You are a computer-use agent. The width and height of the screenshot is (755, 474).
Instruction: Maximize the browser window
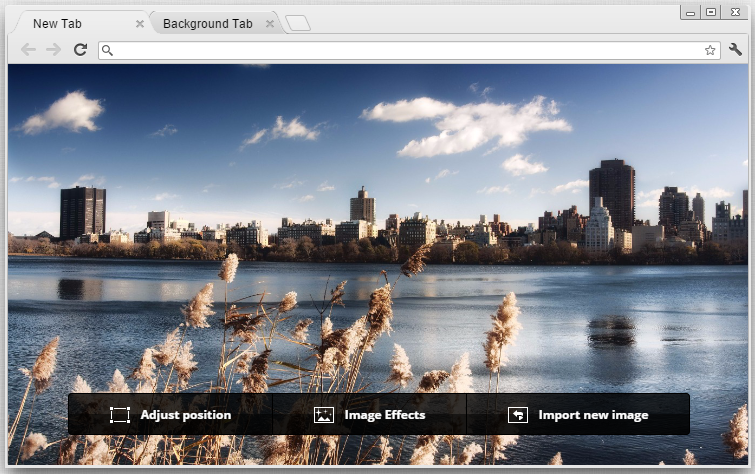(711, 13)
